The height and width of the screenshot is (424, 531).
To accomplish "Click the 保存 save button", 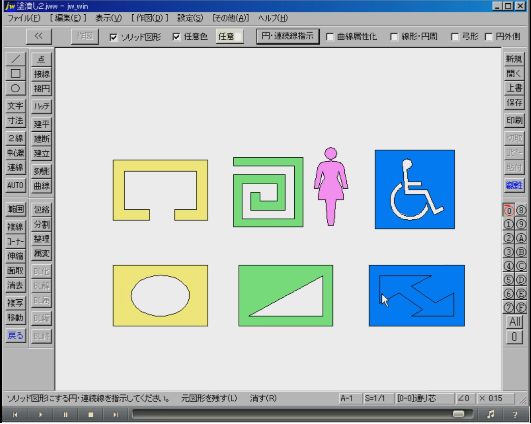I will [x=514, y=103].
